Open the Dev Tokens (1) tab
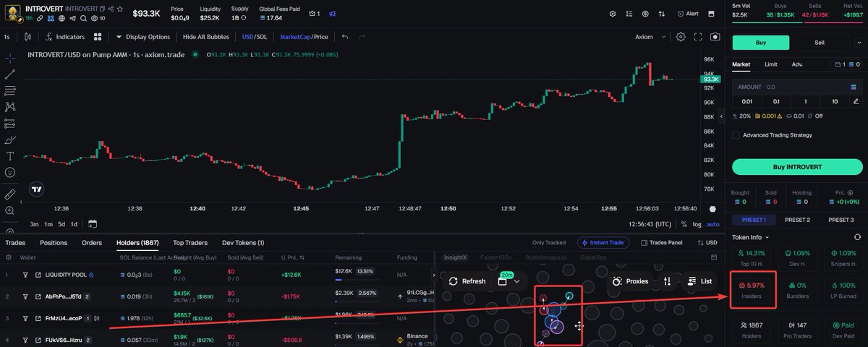 click(243, 243)
